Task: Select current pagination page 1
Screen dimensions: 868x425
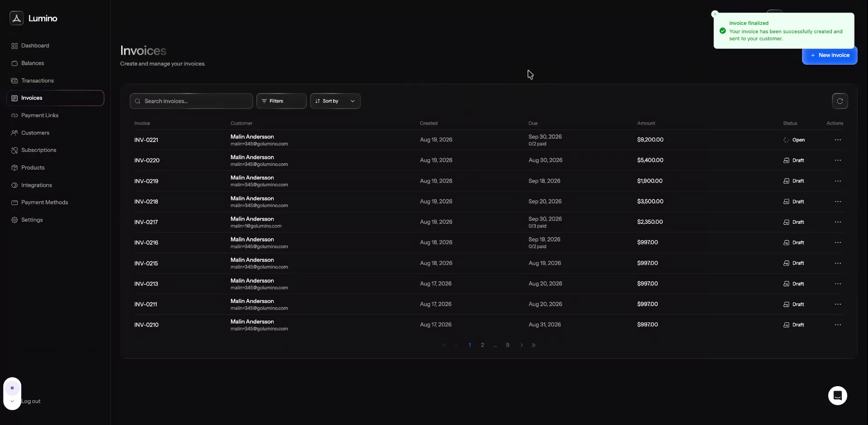Action: point(470,345)
